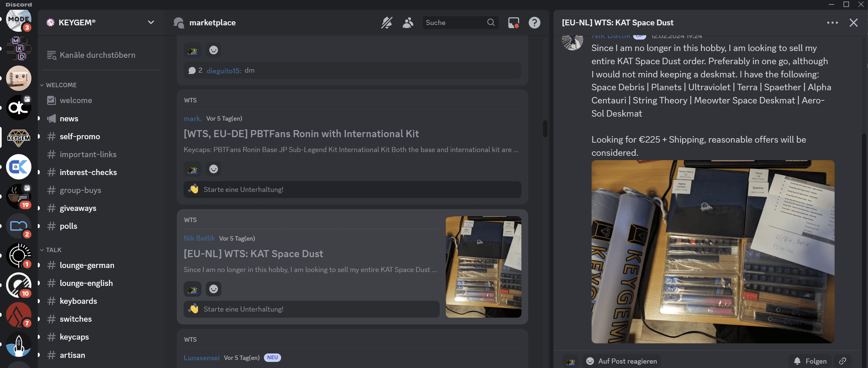Open the coffee keyboard server with 19 badge
Screen dimensions: 868x368
(19, 196)
